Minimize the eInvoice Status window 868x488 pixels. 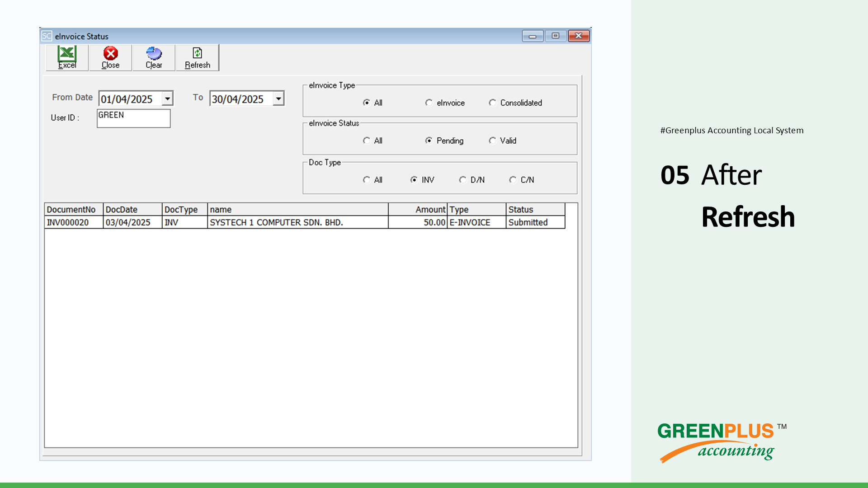533,36
